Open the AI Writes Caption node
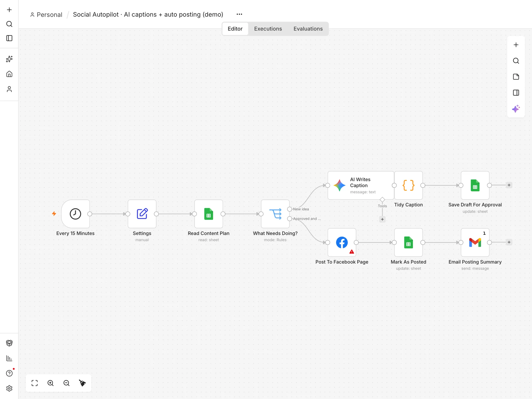Viewport: 532px width, 399px height. coord(361,185)
